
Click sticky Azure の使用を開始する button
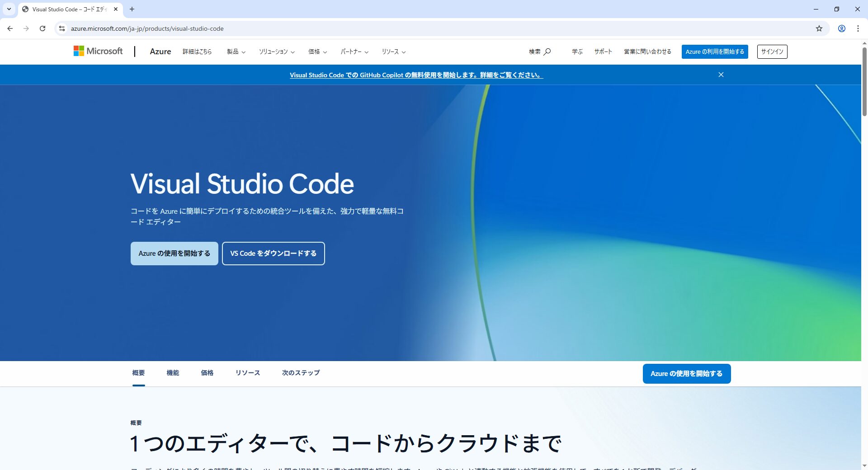[687, 374]
